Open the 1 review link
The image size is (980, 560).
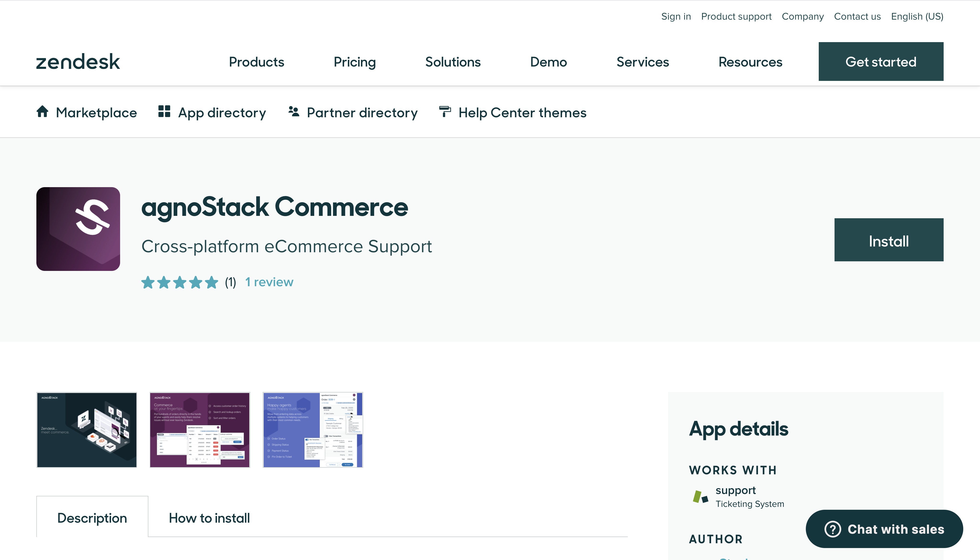(269, 282)
